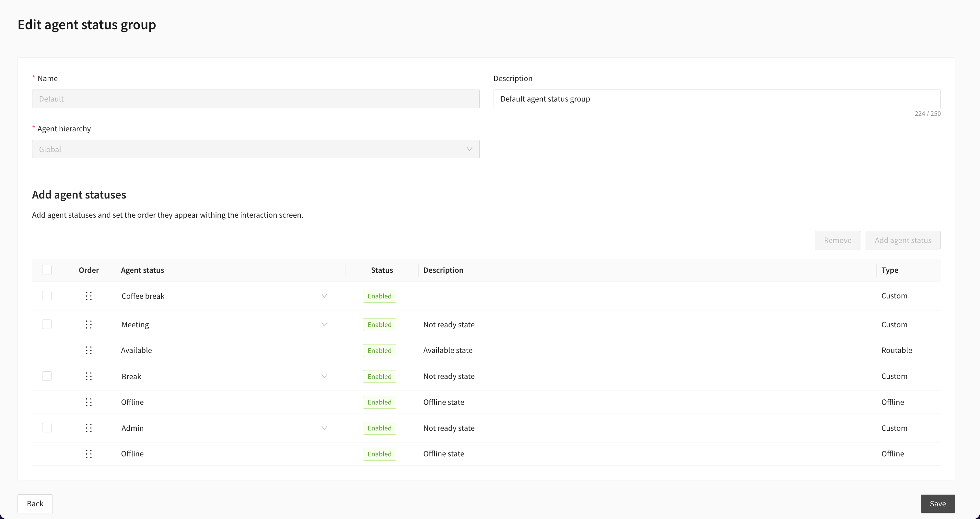Image resolution: width=980 pixels, height=519 pixels.
Task: Click the 'Edit agent status group' page title
Action: [87, 25]
